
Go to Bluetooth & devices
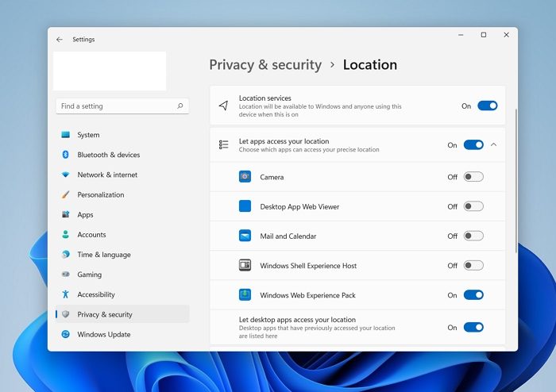[122, 155]
